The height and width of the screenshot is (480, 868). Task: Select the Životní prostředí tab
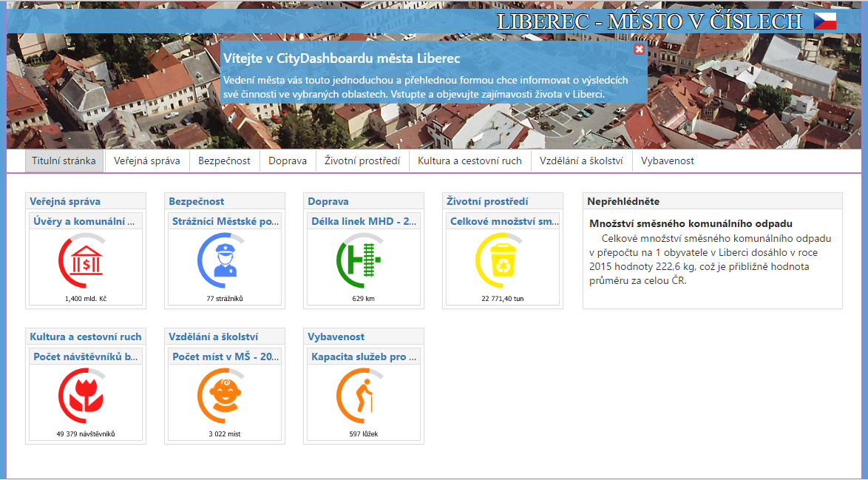pos(362,161)
